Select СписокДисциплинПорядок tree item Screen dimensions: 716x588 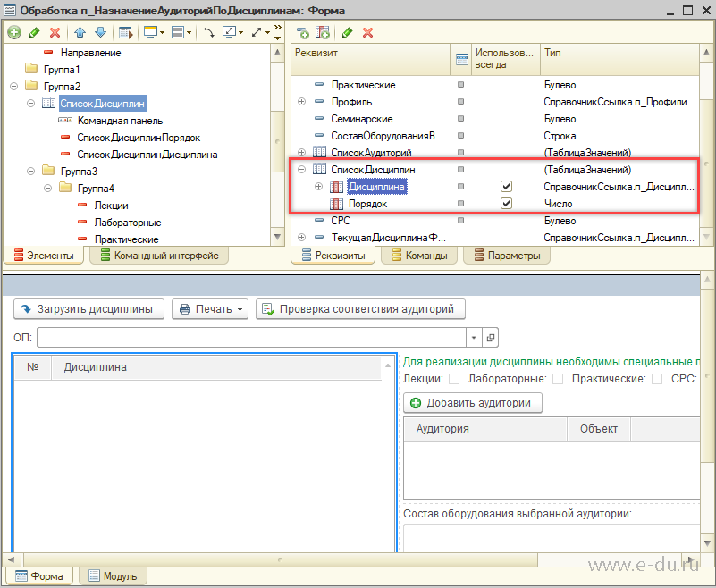[x=139, y=138]
